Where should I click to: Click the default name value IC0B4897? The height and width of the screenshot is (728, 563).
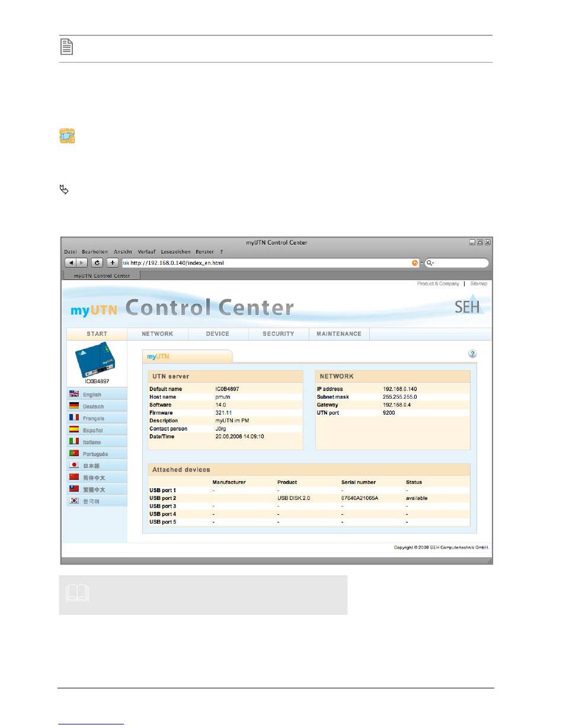[226, 389]
